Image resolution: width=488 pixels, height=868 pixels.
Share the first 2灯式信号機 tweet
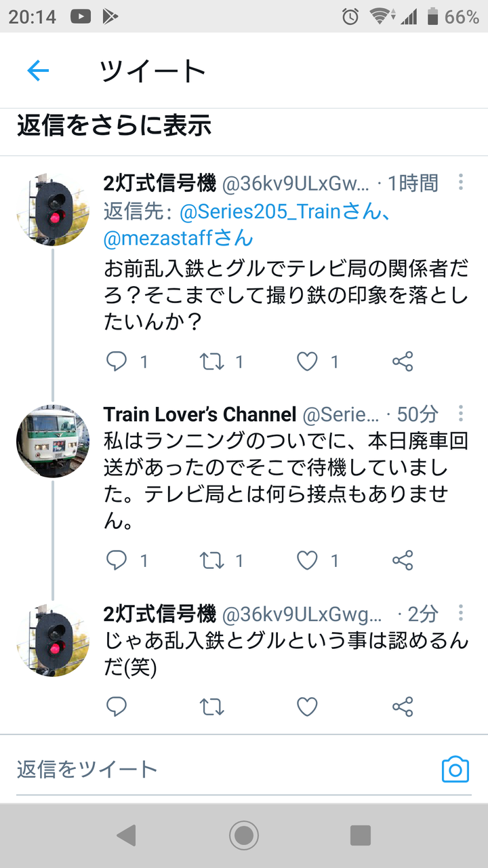coord(403,361)
